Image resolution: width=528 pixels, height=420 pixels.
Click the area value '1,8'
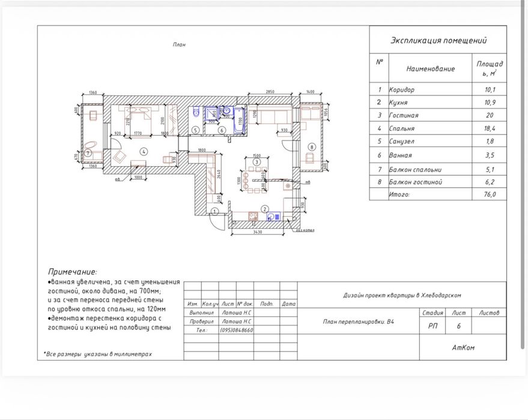490,141
